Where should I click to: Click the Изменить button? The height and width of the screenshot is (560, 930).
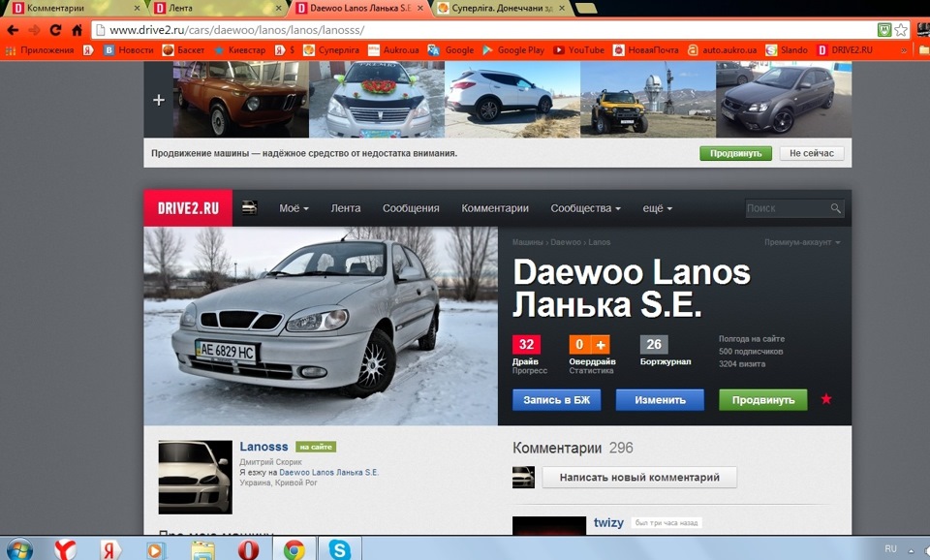tap(660, 400)
